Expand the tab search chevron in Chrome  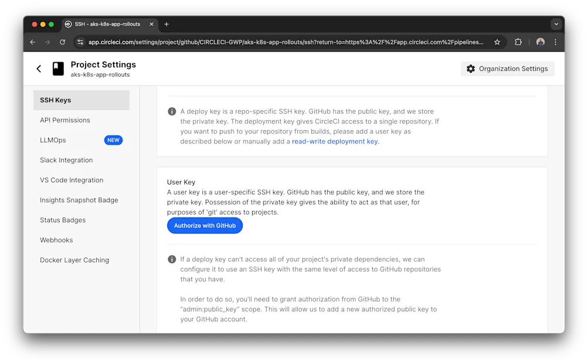tap(556, 24)
